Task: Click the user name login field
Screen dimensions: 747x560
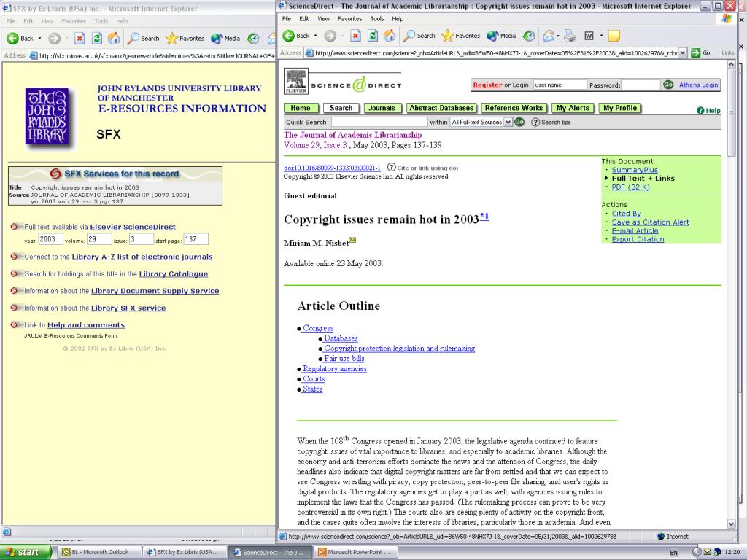Action: point(560,85)
